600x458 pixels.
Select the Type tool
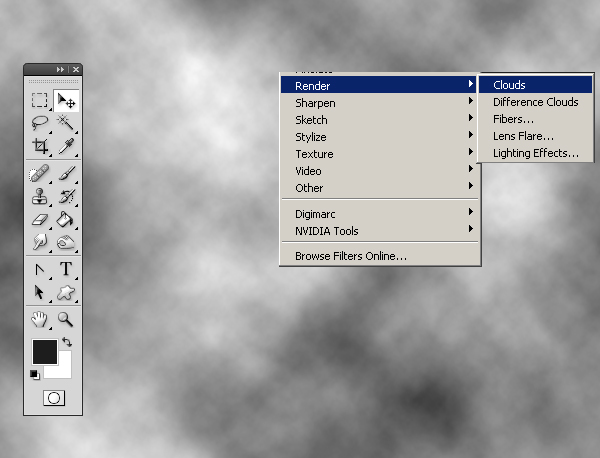[66, 269]
